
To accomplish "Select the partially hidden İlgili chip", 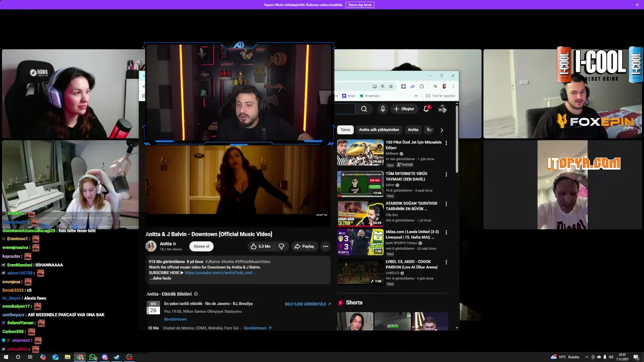I will tap(429, 130).
